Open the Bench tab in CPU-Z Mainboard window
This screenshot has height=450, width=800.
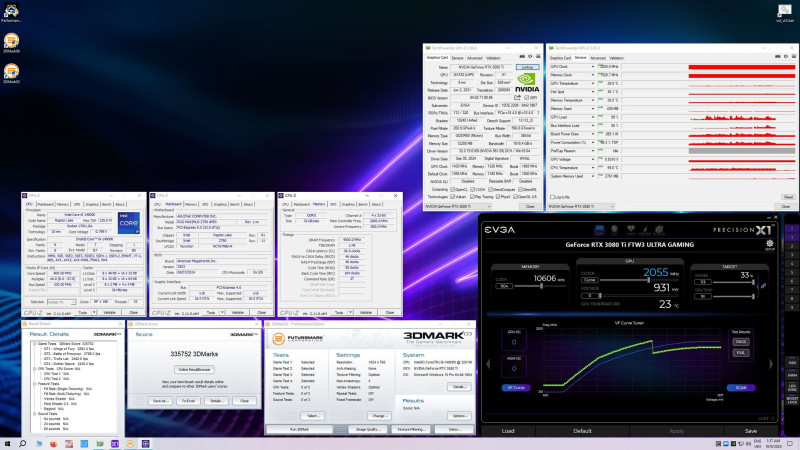click(235, 205)
